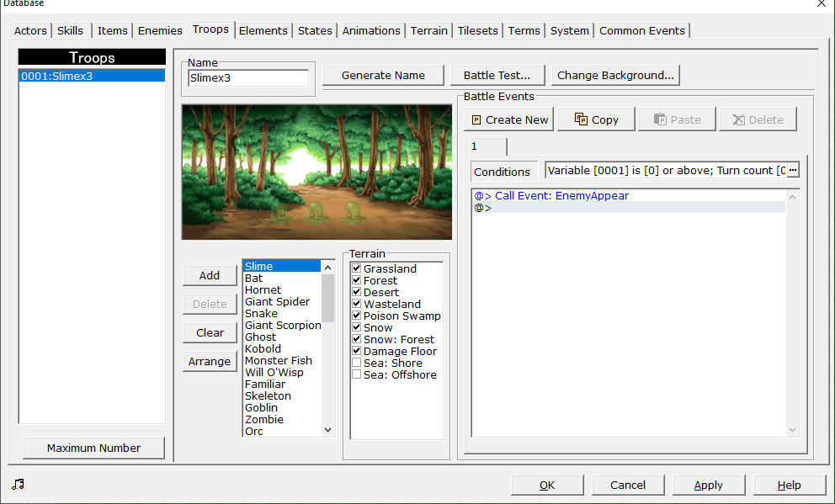Viewport: 835px width, 504px height.
Task: Uncheck Damage Floor terrain checkbox
Action: 357,351
